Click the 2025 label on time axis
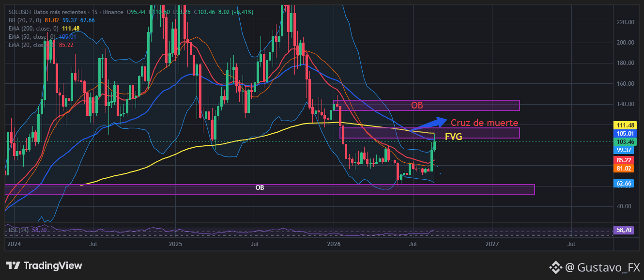The height and width of the screenshot is (280, 644). (175, 245)
